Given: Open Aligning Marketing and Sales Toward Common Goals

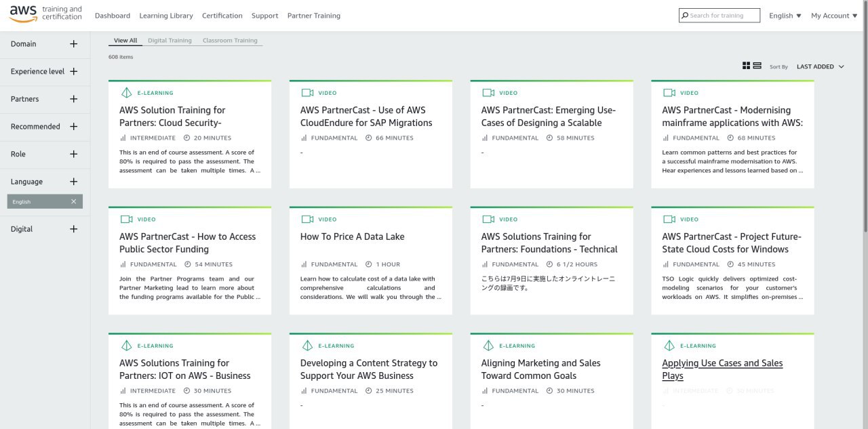Looking at the screenshot, I should tap(541, 369).
